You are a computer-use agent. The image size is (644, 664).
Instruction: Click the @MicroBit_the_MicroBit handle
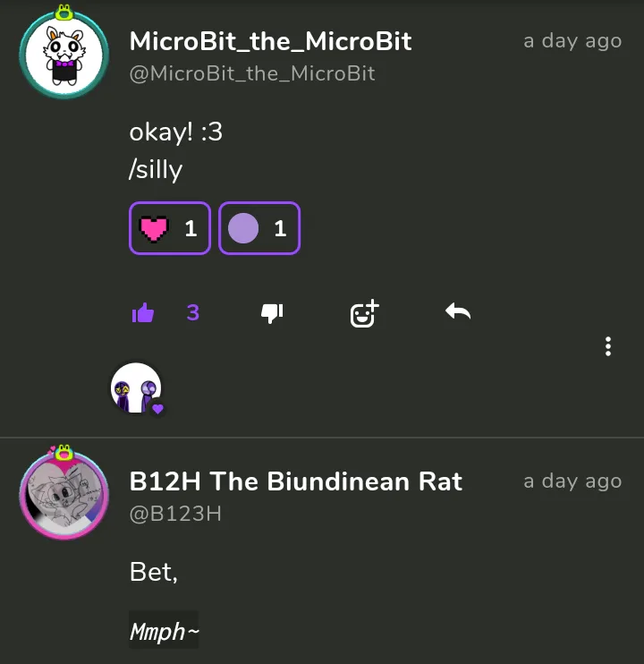pyautogui.click(x=252, y=73)
